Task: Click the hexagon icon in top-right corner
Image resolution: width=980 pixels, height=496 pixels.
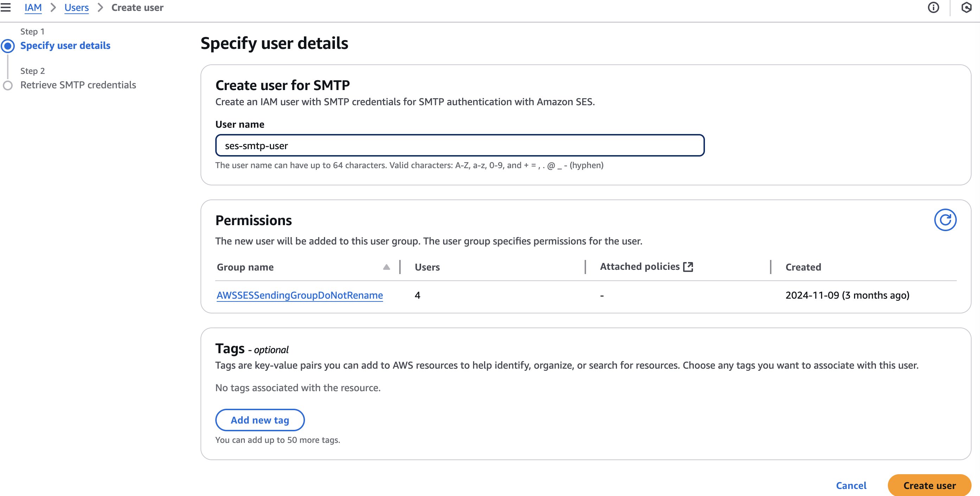Action: coord(966,8)
